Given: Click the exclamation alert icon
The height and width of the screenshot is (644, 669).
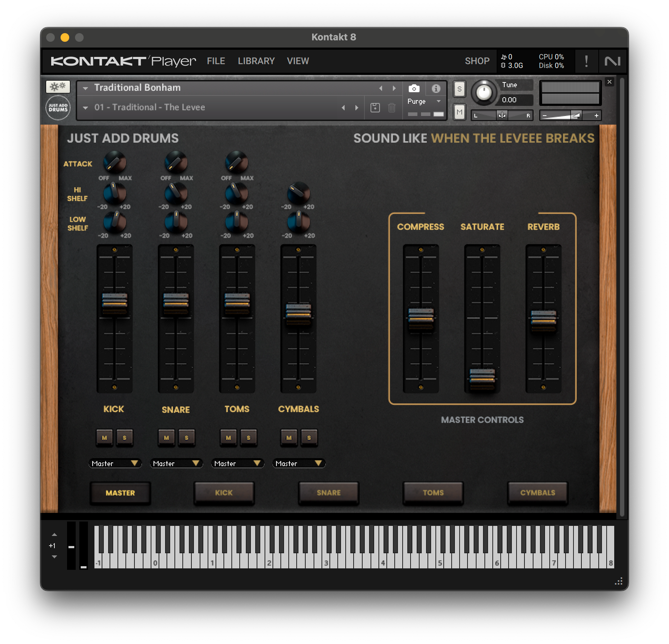Looking at the screenshot, I should point(586,61).
